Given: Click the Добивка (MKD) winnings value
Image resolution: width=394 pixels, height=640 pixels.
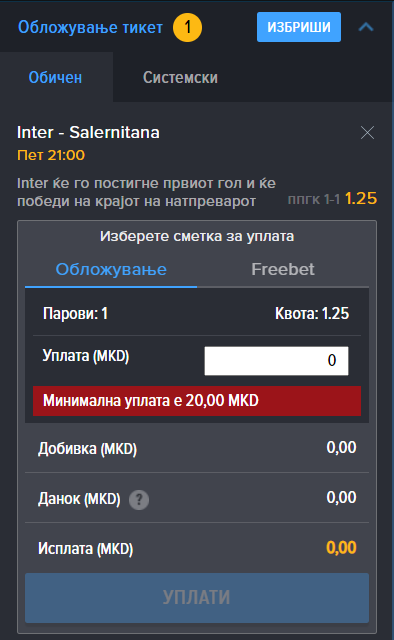Looking at the screenshot, I should click(341, 448).
